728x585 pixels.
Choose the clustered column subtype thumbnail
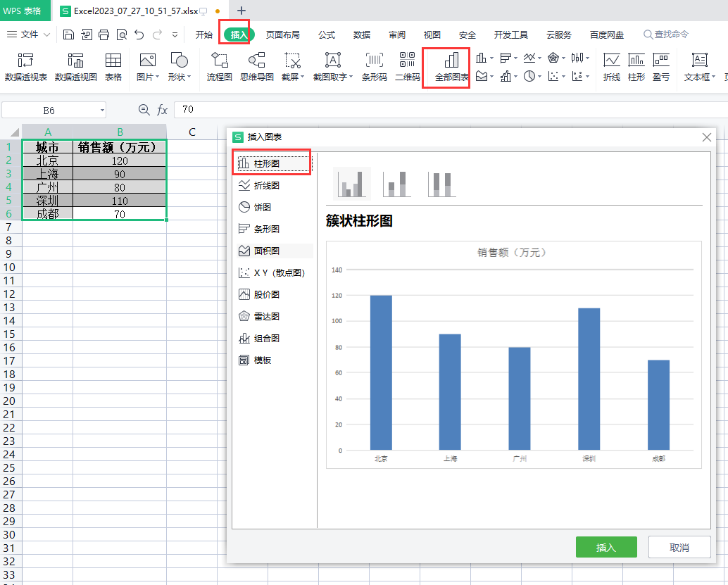[x=352, y=184]
